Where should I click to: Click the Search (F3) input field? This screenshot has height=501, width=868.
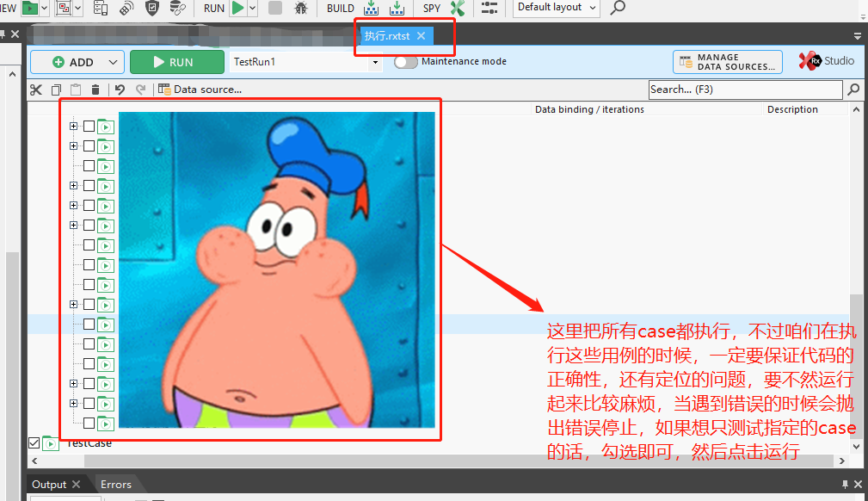pos(745,90)
